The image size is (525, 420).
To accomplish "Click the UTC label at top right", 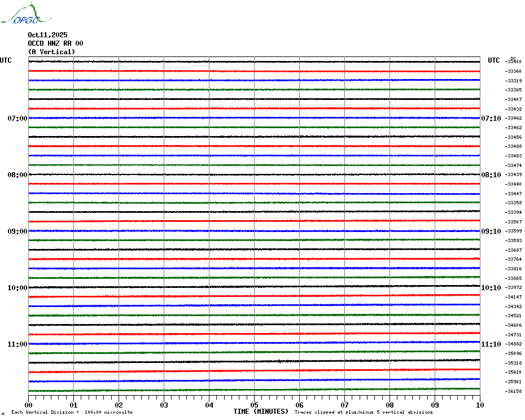I will 494,60.
